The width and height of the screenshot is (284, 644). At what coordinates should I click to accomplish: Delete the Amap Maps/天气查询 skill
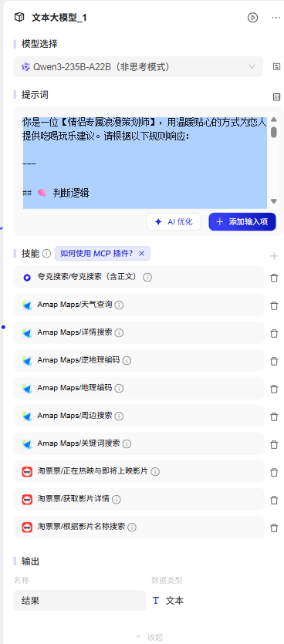tap(274, 305)
